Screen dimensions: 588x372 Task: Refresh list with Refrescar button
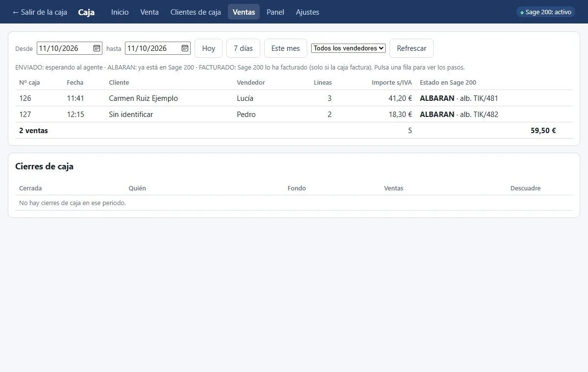(x=412, y=48)
